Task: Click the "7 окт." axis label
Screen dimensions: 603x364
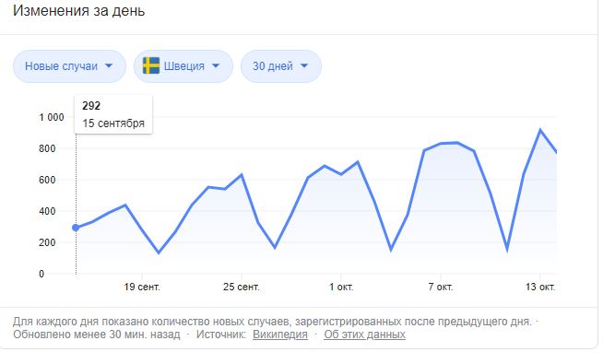Action: tap(441, 287)
